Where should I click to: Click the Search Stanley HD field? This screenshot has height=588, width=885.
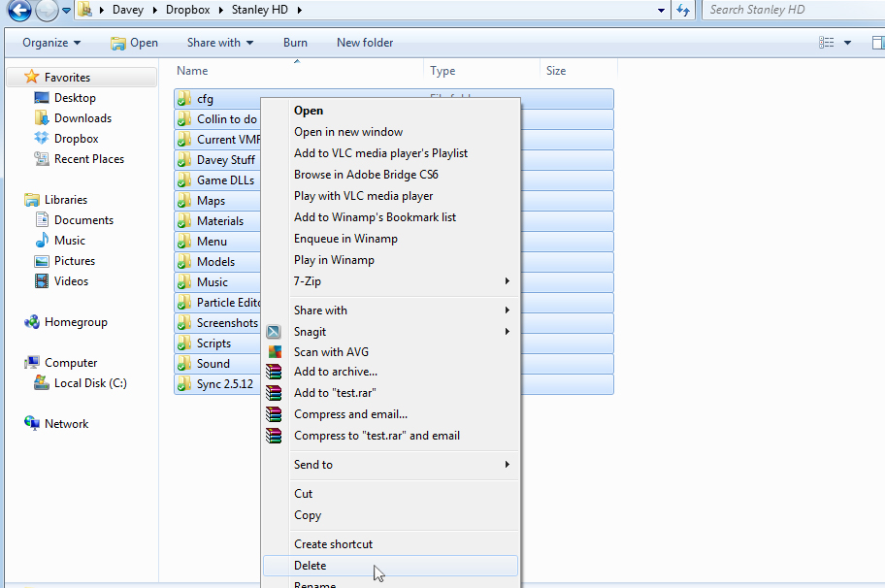[793, 10]
